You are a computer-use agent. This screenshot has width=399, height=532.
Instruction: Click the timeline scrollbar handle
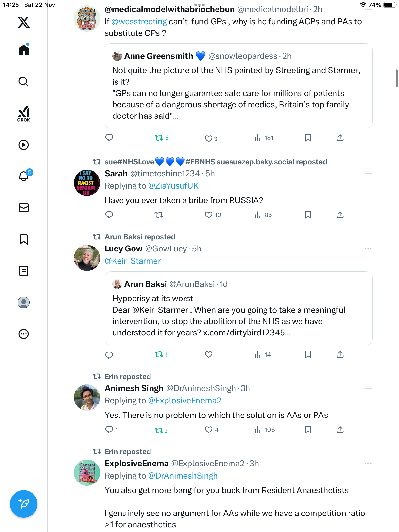point(396,78)
